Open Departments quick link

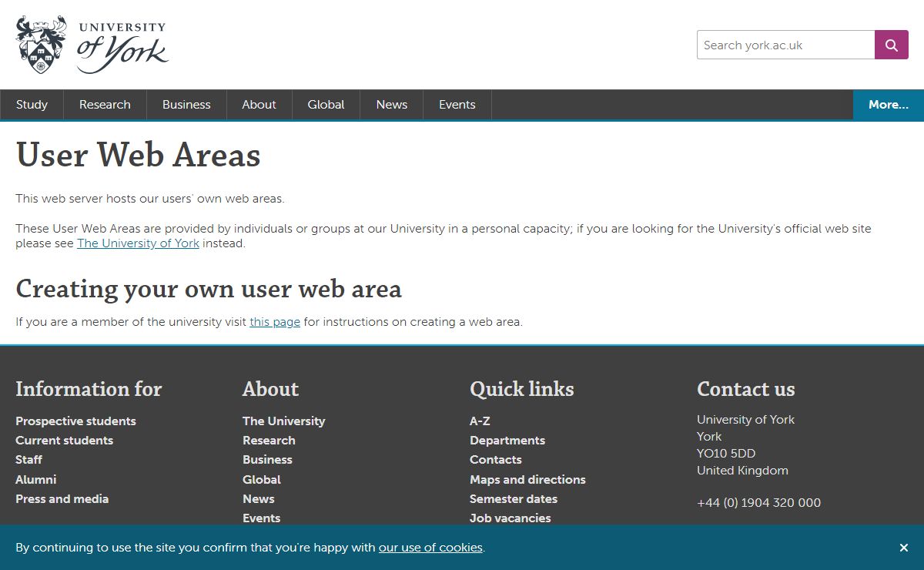(507, 441)
